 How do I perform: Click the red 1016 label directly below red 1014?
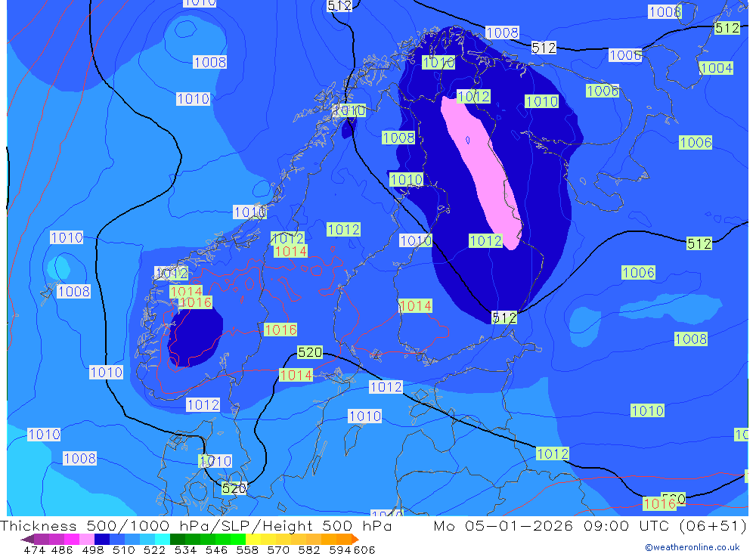(x=195, y=302)
